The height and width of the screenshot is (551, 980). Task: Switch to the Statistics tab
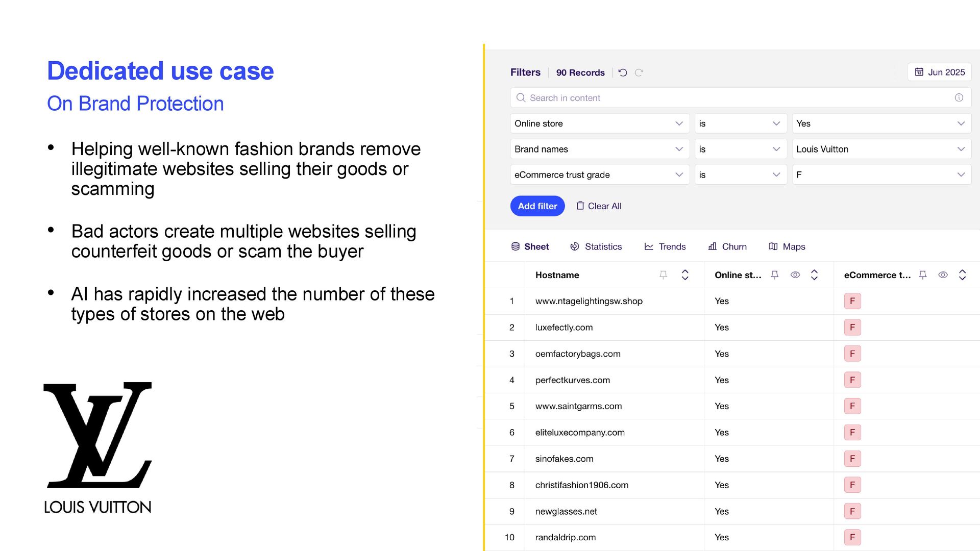tap(596, 246)
